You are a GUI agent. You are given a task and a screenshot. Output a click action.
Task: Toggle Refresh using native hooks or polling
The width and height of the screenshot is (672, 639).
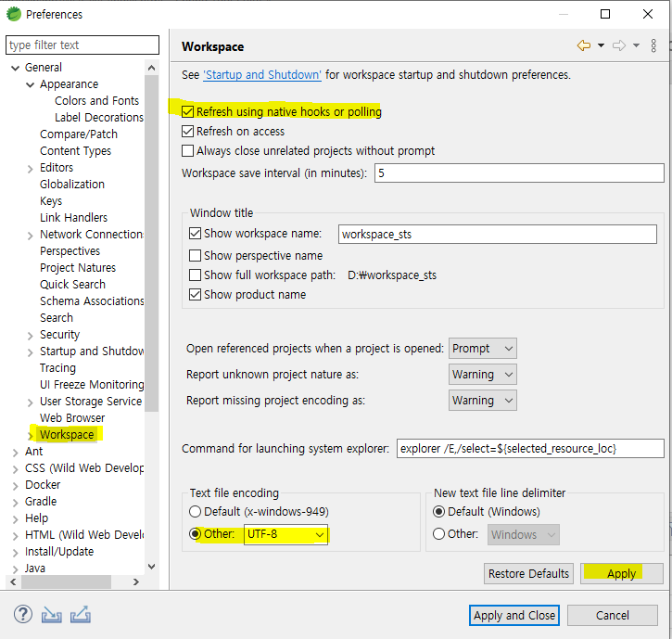187,112
